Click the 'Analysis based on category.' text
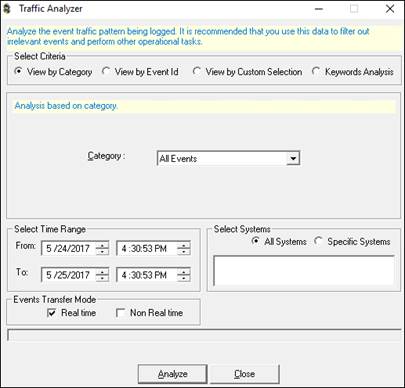Screen dimensions: 405x388 click(66, 106)
